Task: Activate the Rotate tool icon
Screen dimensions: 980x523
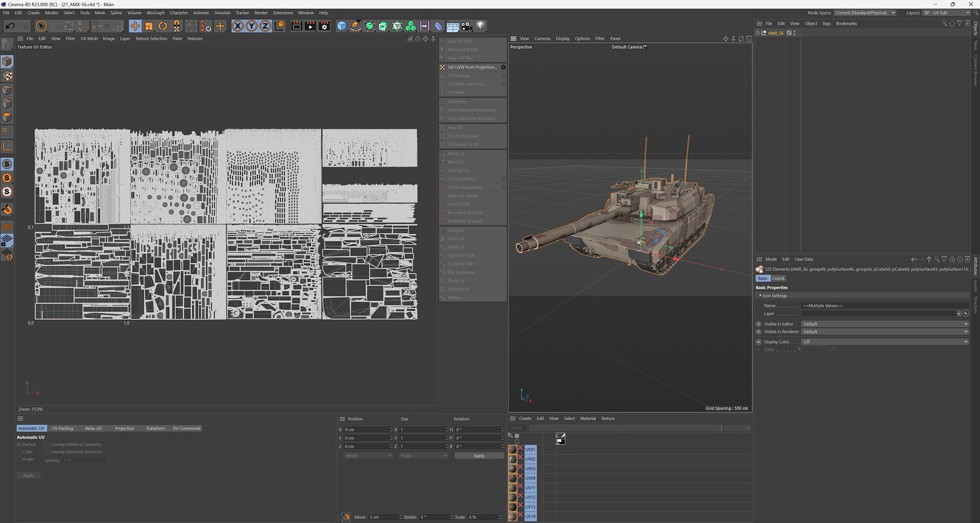Action: 163,26
